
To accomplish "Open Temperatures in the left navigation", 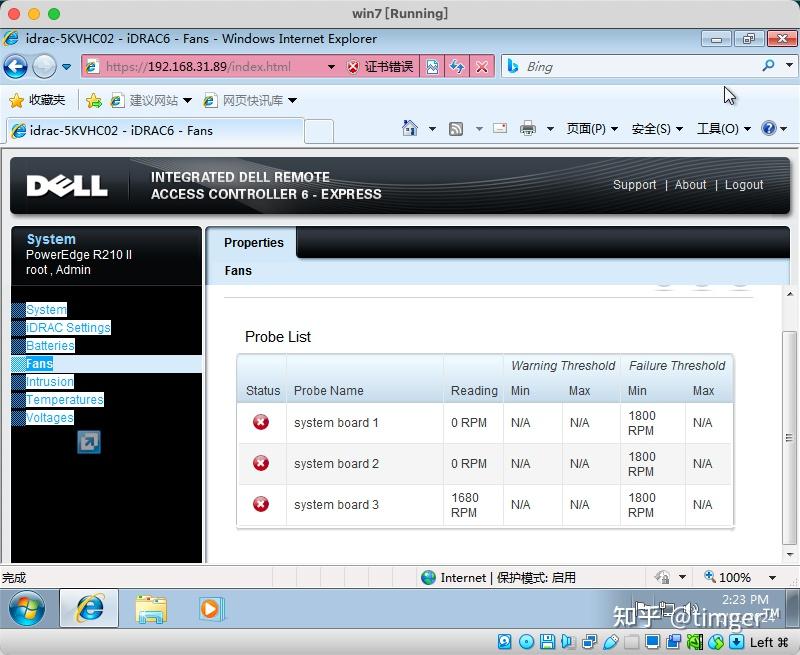I will coord(64,399).
